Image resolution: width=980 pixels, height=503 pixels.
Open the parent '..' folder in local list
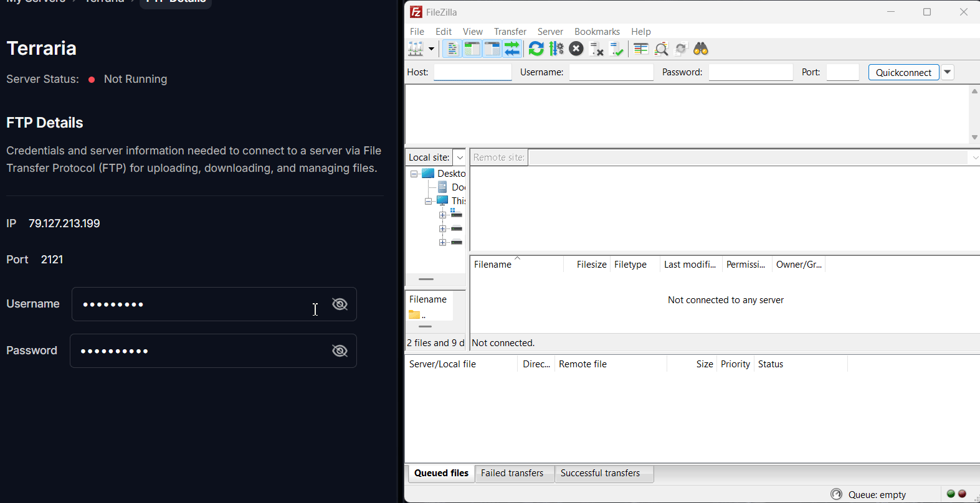[x=417, y=315]
